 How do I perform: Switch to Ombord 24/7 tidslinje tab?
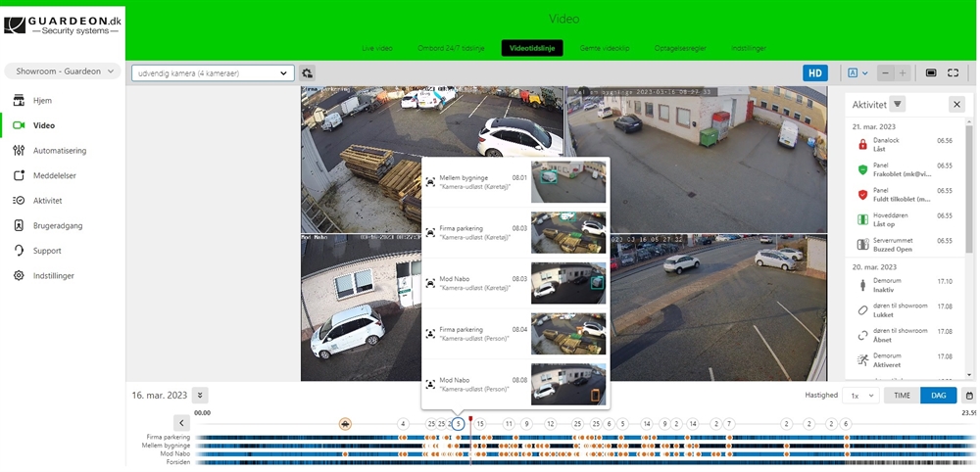pyautogui.click(x=452, y=48)
